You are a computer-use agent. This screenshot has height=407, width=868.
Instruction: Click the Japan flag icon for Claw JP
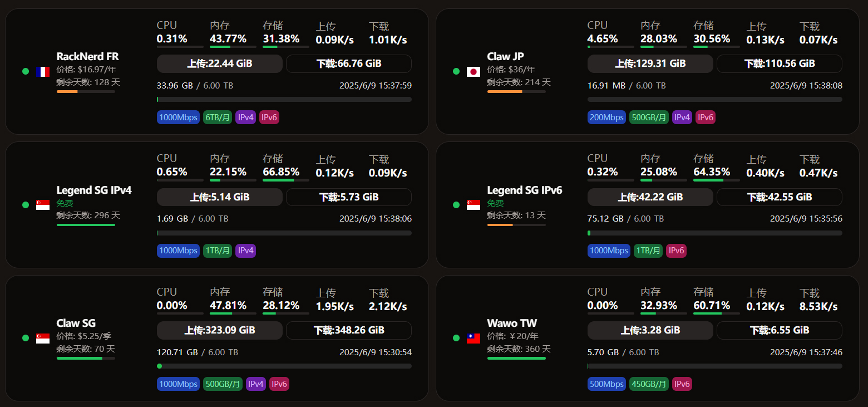point(474,71)
